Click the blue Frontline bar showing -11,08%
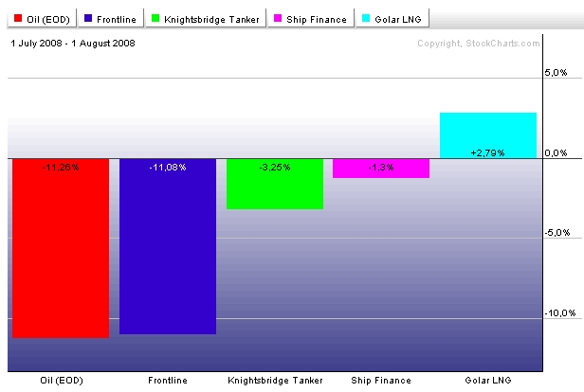The height and width of the screenshot is (392, 584). pyautogui.click(x=168, y=246)
